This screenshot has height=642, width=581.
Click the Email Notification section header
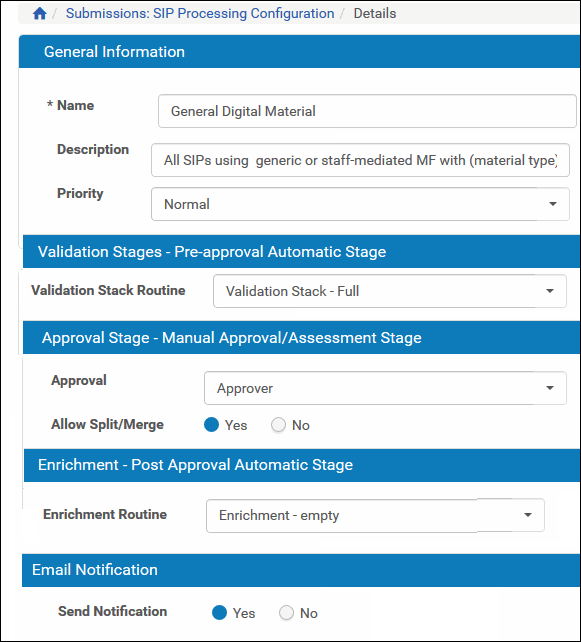point(301,570)
